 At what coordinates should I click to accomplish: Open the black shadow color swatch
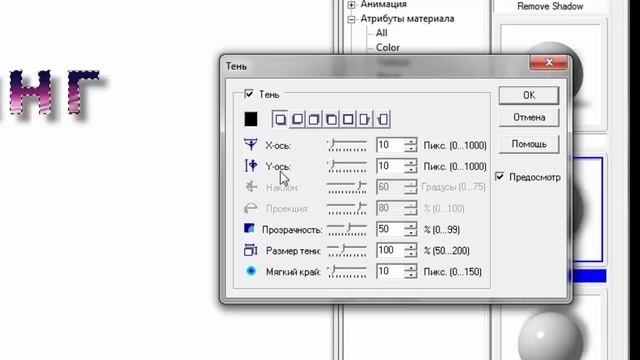251,119
